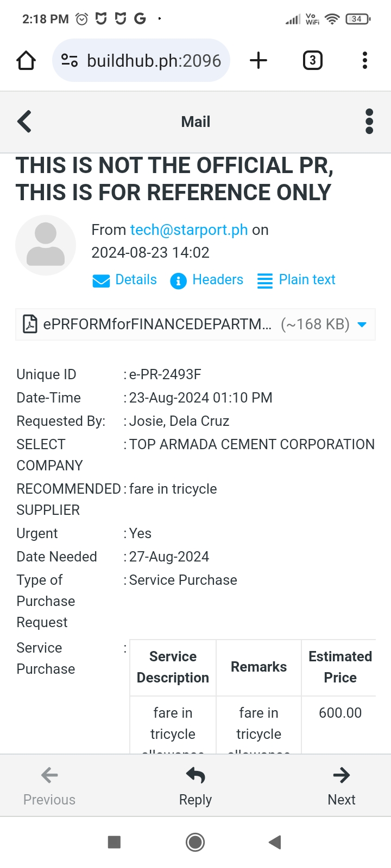Open the Mail three-dot options menu
Image resolution: width=391 pixels, height=868 pixels.
369,122
